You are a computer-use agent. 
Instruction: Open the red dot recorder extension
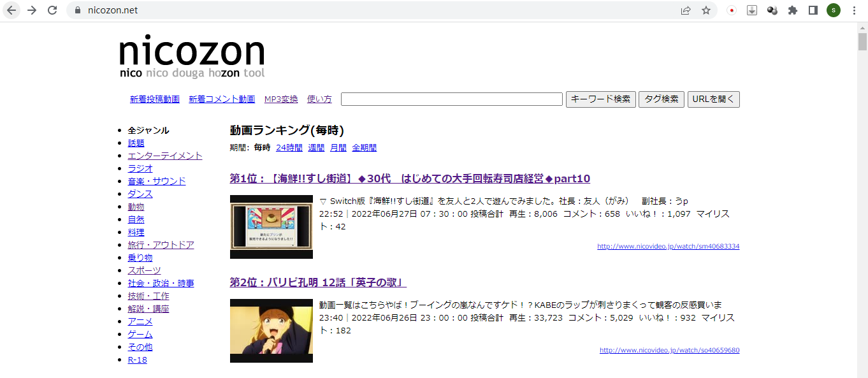(x=732, y=10)
